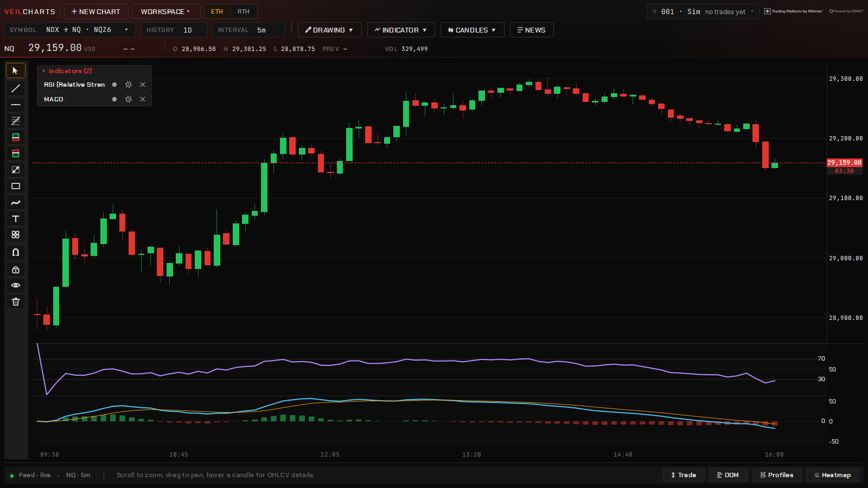Toggle the lock drawings button
The image size is (868, 488).
15,269
